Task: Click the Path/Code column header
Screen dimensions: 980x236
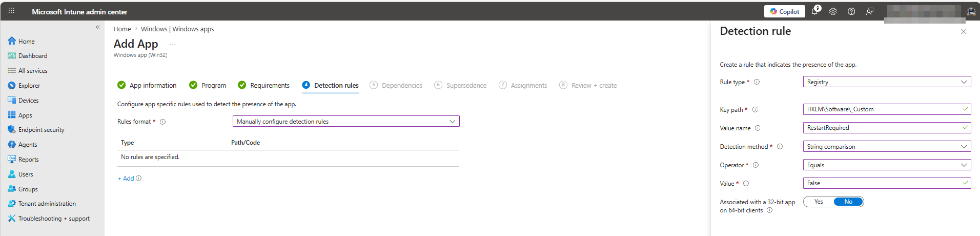Action: click(246, 143)
